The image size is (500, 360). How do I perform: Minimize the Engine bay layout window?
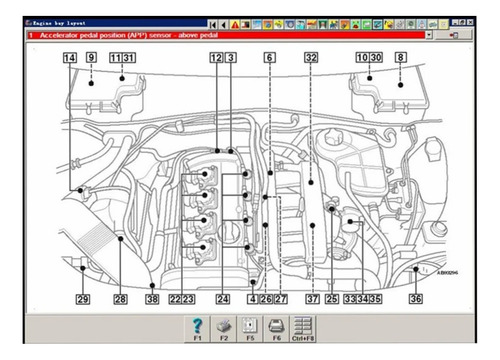click(455, 23)
